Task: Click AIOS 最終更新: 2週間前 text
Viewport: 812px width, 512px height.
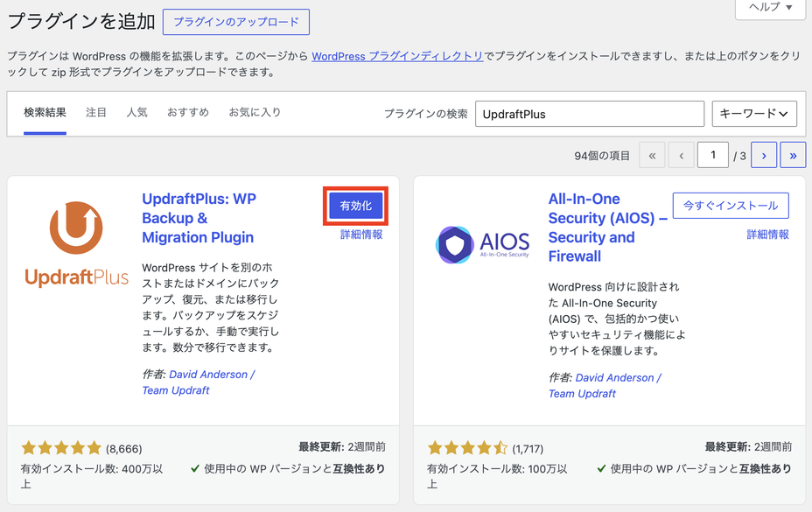Action: click(748, 447)
